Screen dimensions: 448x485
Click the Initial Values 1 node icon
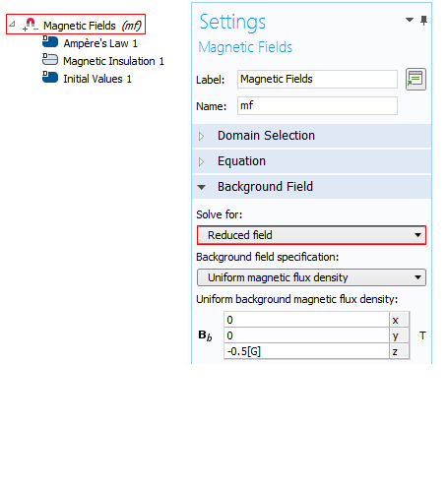click(x=50, y=77)
